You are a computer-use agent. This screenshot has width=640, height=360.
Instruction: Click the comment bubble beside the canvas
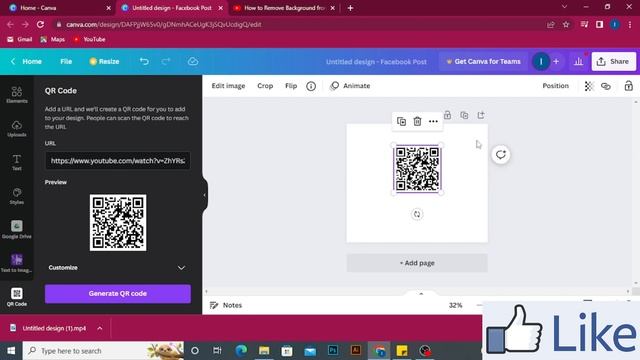[x=501, y=155]
